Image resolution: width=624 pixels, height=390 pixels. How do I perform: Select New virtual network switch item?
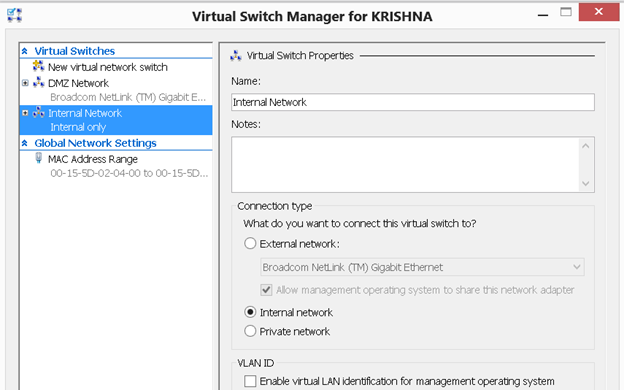(x=107, y=67)
